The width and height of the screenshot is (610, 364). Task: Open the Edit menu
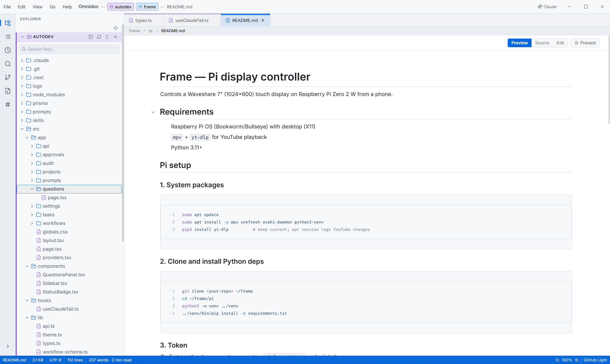22,7
